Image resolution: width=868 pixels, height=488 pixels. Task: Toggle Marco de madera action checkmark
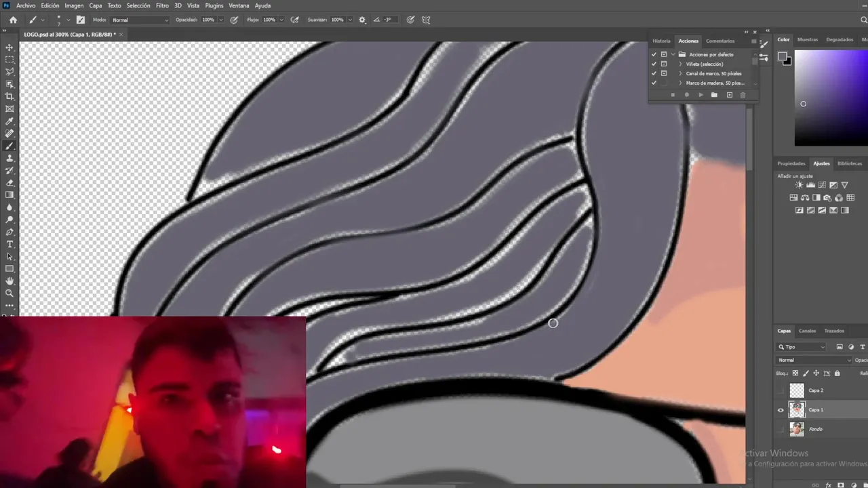pos(654,83)
